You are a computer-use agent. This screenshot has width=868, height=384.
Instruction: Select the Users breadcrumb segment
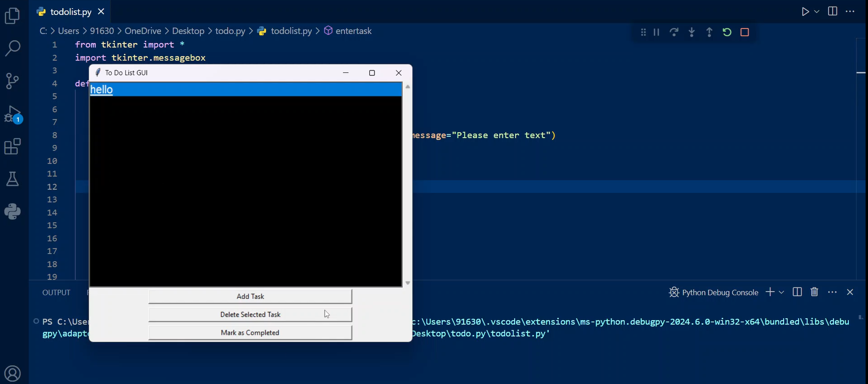pyautogui.click(x=69, y=31)
